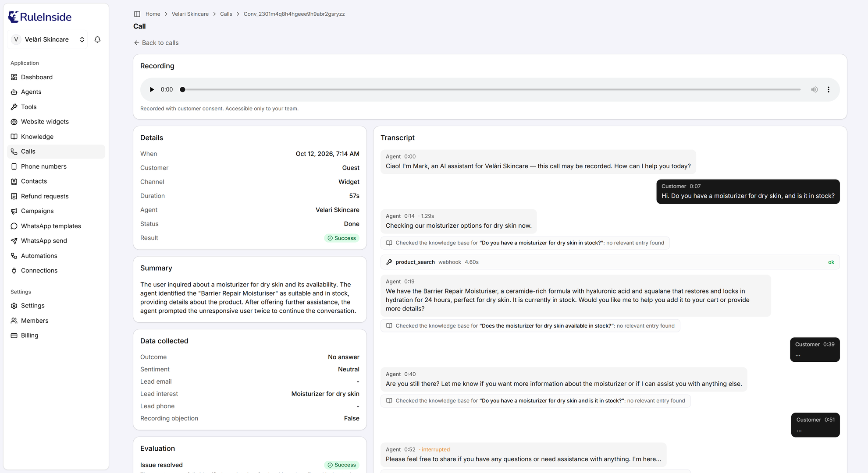Open the Velàri Skincare workspace switcher
Screen dimensions: 868x473
47,39
